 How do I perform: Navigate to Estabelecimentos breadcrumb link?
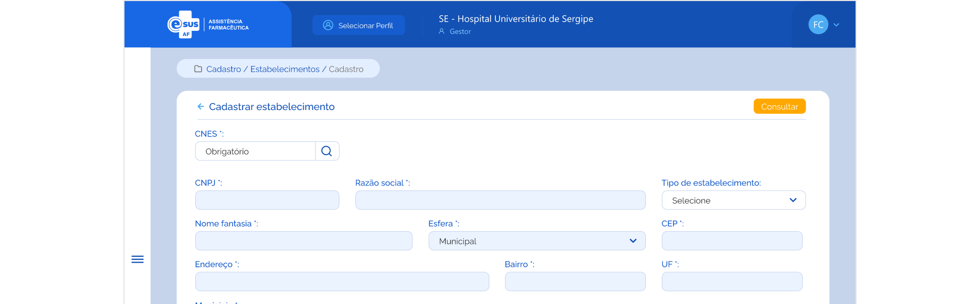(285, 69)
